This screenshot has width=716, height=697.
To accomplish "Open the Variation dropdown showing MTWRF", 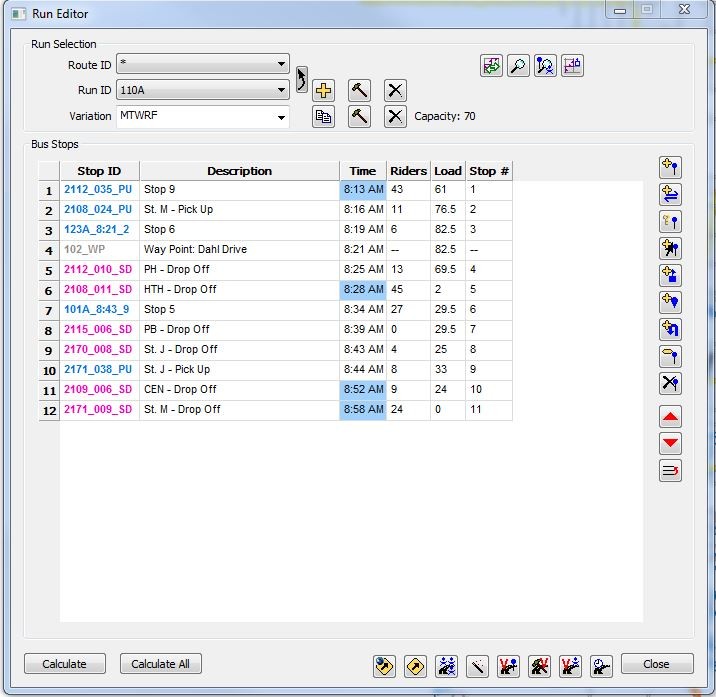I will (x=203, y=116).
